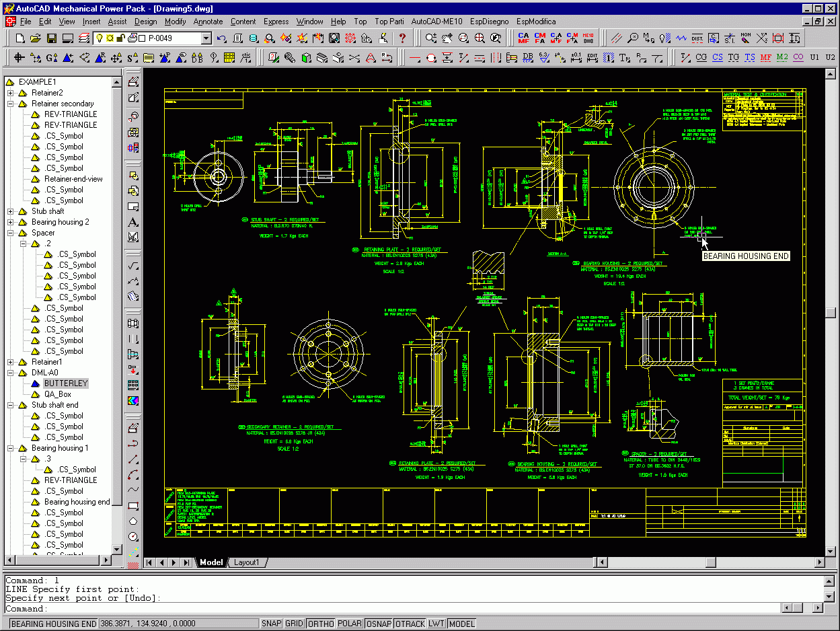Toggle POLAR tracking in status bar

(350, 624)
